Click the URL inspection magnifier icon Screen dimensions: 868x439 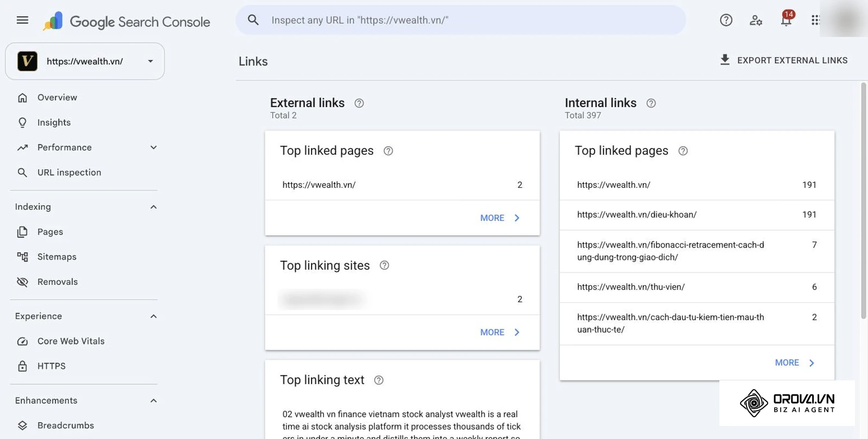coord(22,173)
